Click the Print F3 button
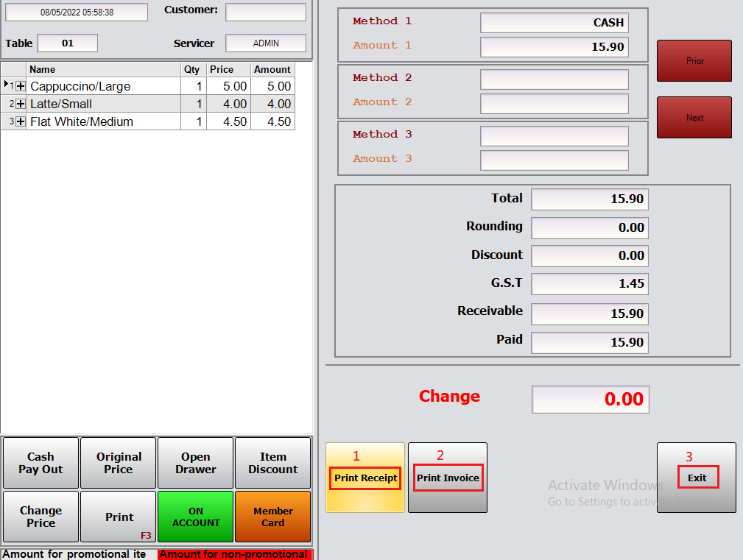The height and width of the screenshot is (560, 743). pos(119,517)
